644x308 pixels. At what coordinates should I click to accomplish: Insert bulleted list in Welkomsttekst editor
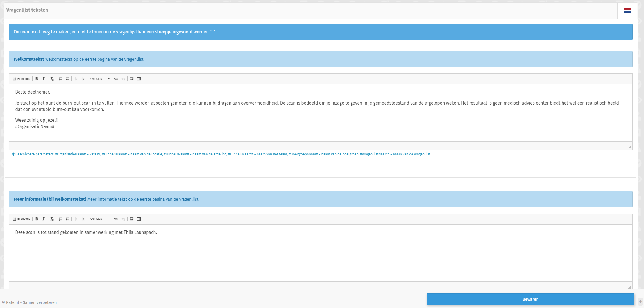tap(67, 79)
